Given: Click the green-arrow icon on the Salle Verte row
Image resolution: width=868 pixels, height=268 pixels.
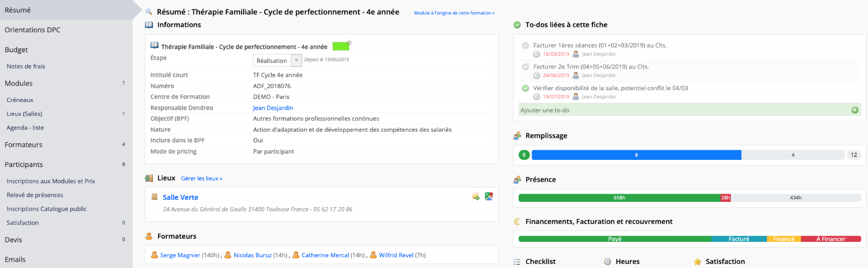Looking at the screenshot, I should point(476,196).
